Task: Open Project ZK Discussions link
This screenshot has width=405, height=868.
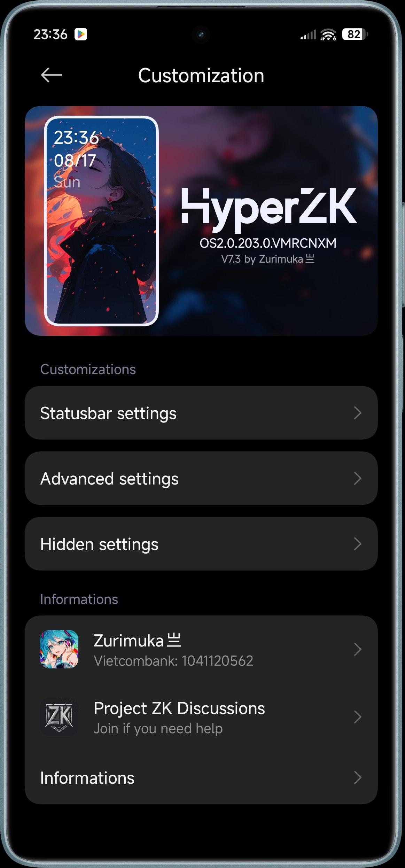Action: coord(201,717)
